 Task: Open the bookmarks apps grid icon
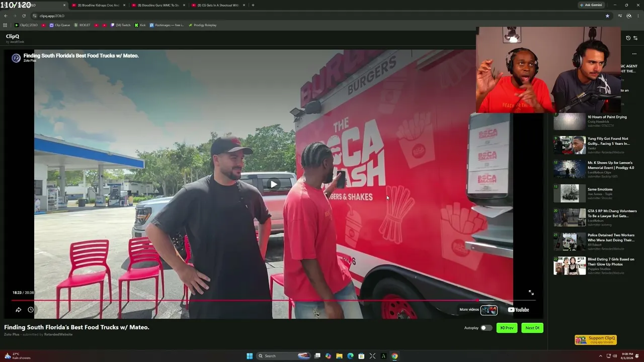5,25
